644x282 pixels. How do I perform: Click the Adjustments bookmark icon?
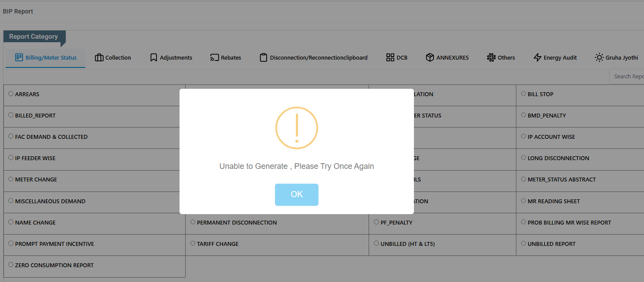click(153, 57)
